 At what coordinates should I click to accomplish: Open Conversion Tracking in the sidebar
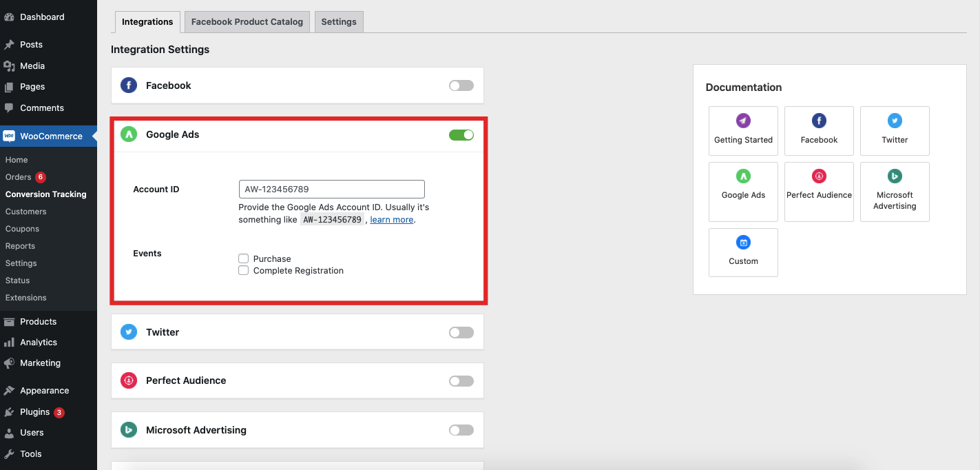tap(45, 194)
